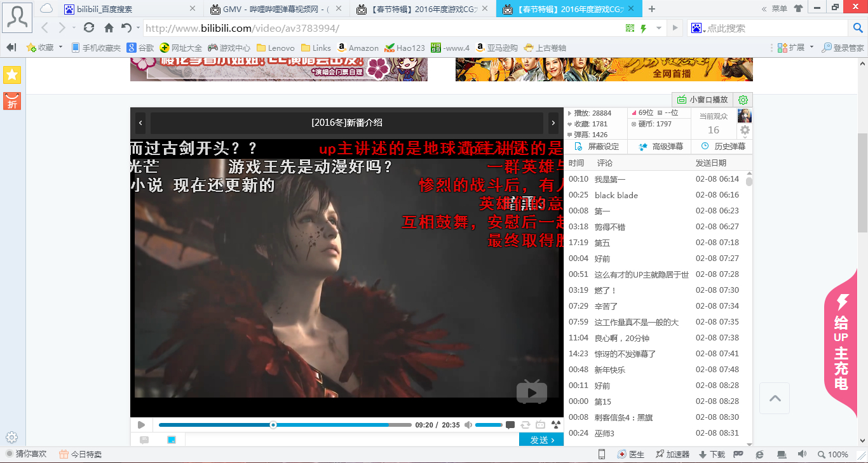Screen dimensions: 868x463
Task: Click the radiation-symbol icon in the player bar
Action: [x=556, y=425]
